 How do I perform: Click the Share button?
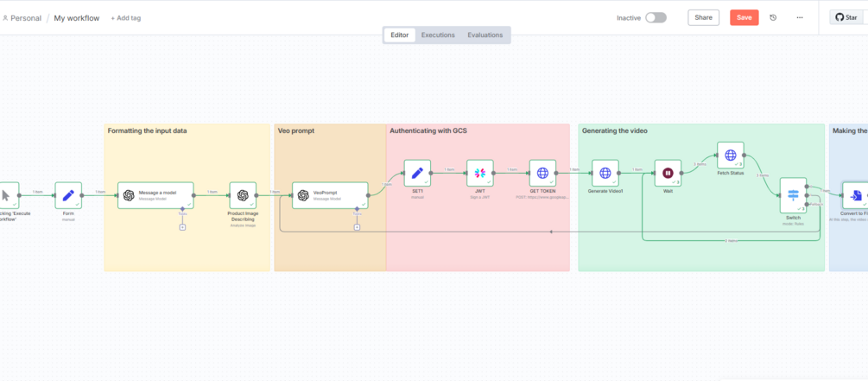pyautogui.click(x=704, y=18)
